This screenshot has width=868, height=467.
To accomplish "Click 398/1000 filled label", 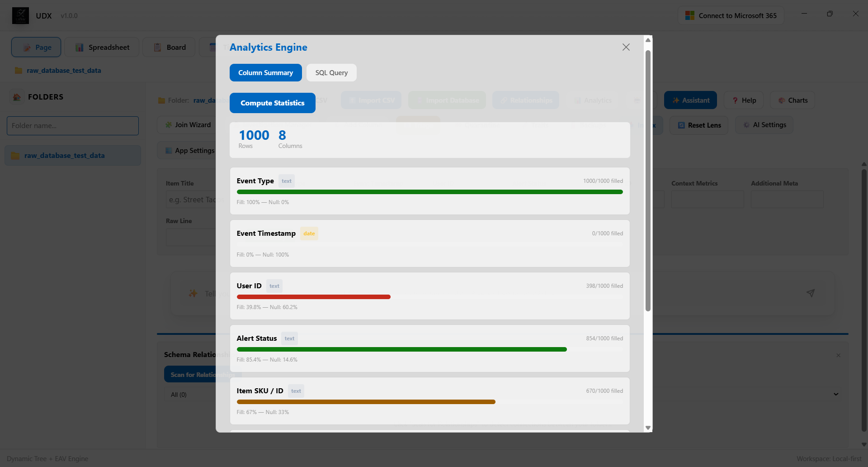I will pyautogui.click(x=604, y=286).
